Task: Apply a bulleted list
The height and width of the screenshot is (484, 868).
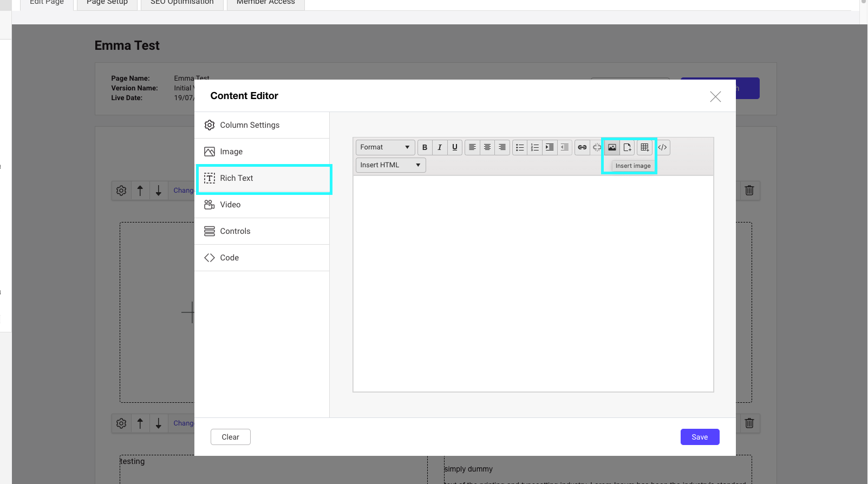Action: 520,147
